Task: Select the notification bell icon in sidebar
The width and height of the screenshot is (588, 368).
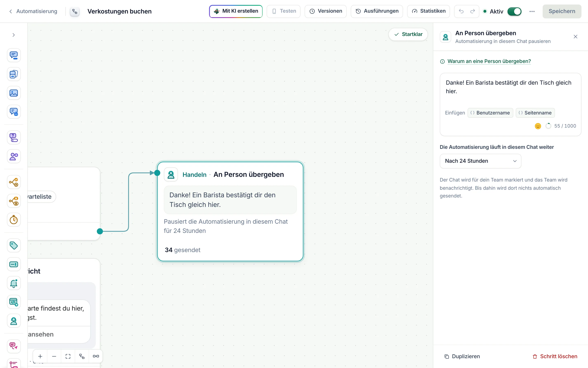Action: tap(14, 283)
